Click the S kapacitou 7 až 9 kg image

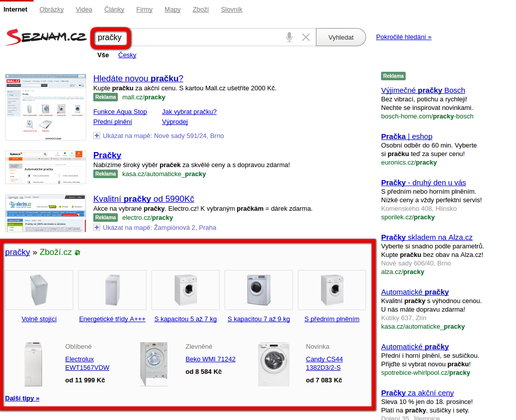tap(259, 290)
